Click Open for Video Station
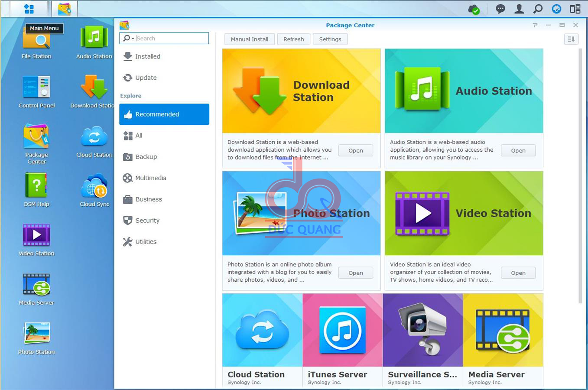588x390 pixels. [518, 273]
